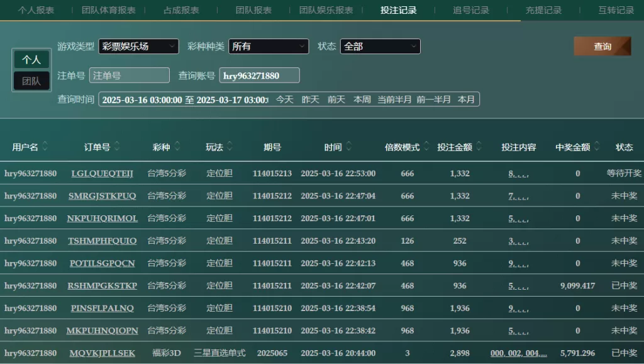Screen dimensions: 644x364
Task: Click the 查询时间 date range field
Action: (184, 100)
